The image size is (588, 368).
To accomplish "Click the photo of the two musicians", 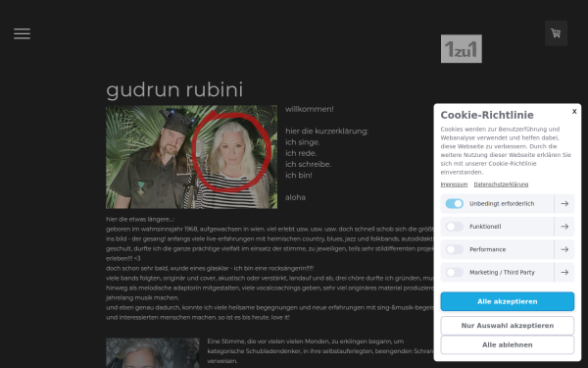I will click(192, 157).
